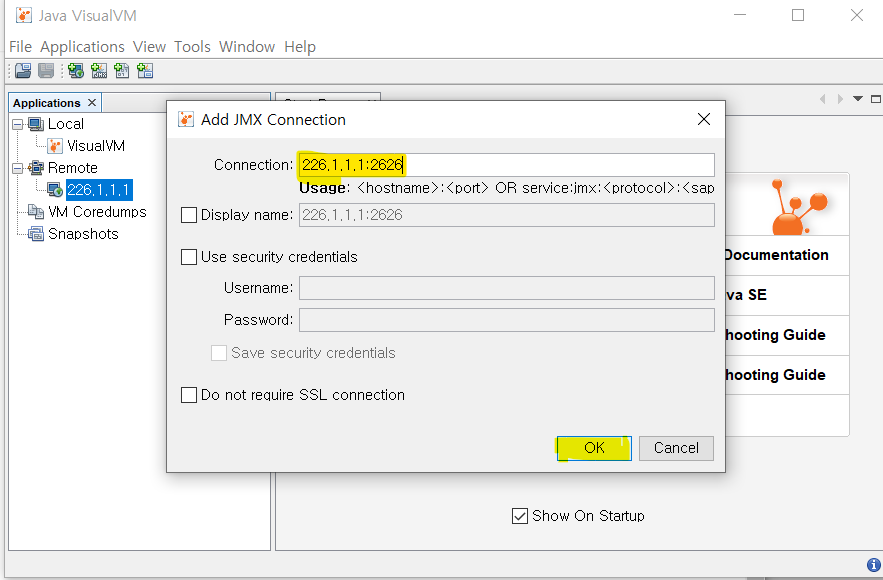Click the Usage hint text line

pyautogui.click(x=507, y=188)
